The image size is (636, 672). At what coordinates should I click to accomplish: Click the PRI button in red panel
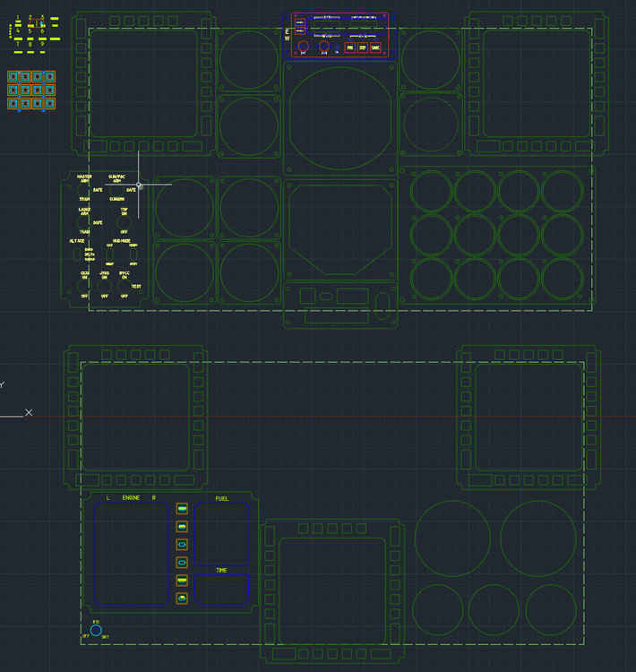coord(349,47)
